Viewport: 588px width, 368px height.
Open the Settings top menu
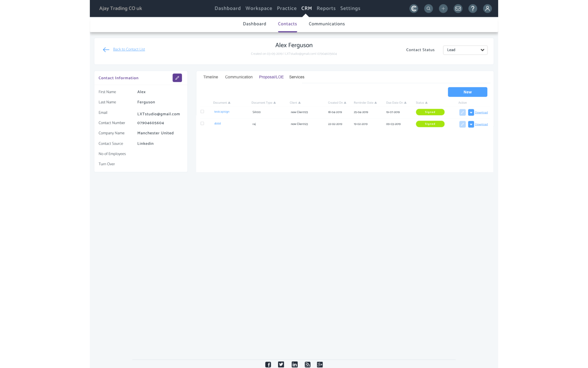pos(350,8)
